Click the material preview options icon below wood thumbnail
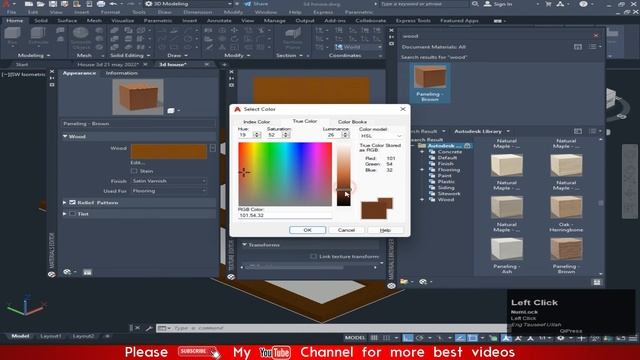 pyautogui.click(x=171, y=110)
